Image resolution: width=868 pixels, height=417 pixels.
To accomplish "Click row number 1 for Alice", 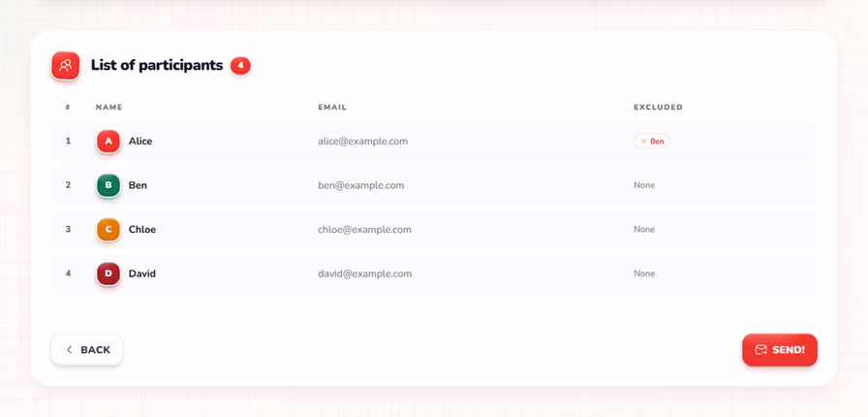I will [68, 141].
